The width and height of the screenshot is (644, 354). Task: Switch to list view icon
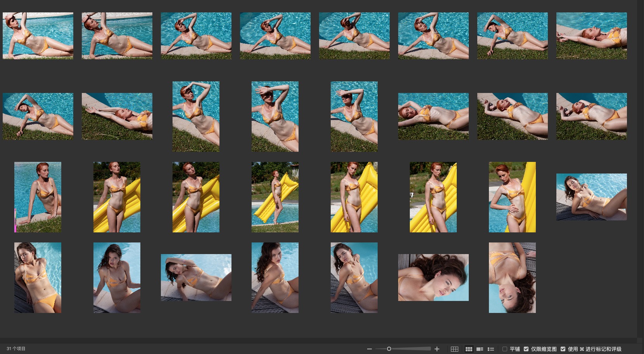(490, 349)
